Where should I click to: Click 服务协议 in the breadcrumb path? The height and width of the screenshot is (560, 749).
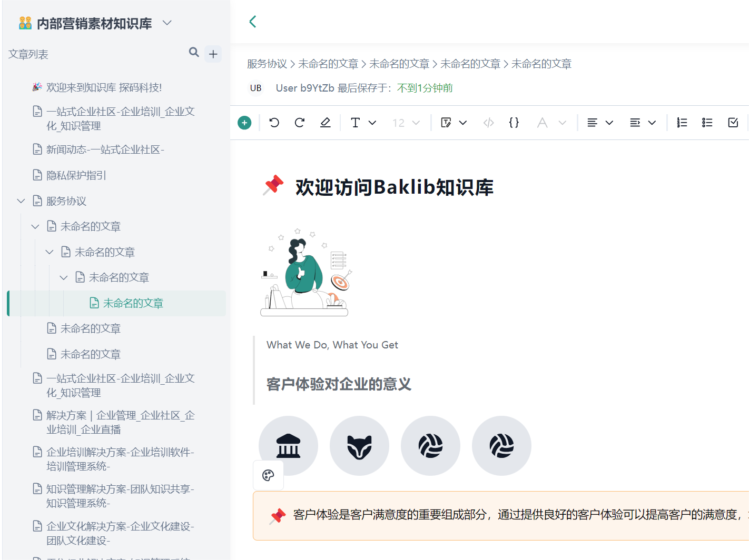[267, 64]
